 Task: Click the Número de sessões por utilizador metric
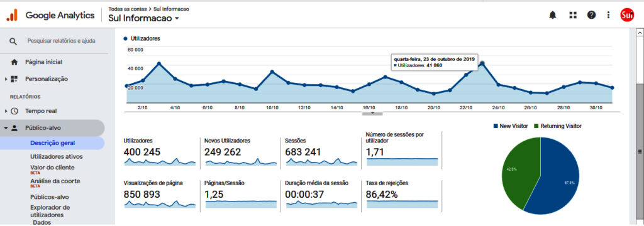point(374,153)
